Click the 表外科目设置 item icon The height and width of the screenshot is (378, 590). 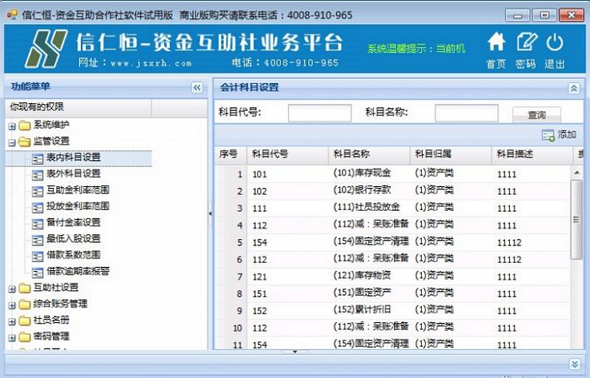click(38, 175)
